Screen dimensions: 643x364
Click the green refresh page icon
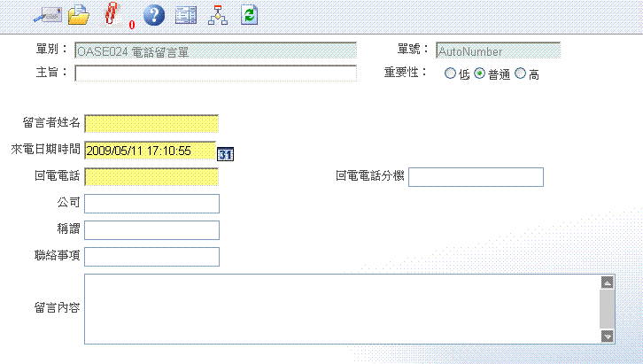250,14
